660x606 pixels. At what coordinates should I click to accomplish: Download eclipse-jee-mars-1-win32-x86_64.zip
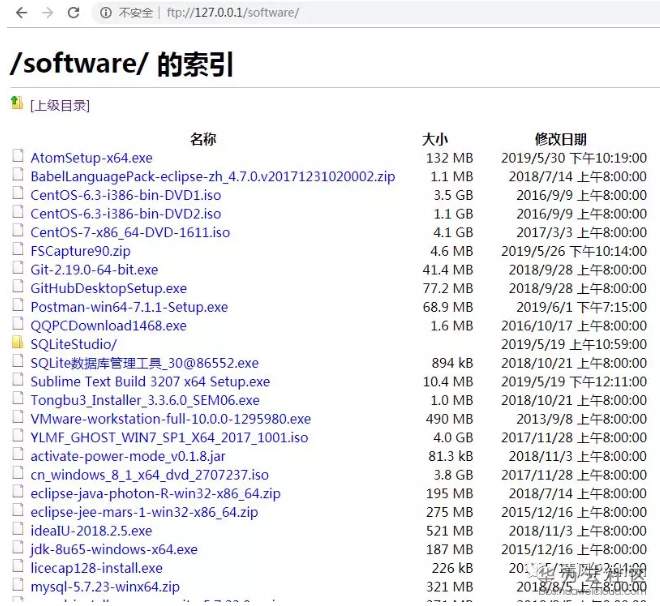pyautogui.click(x=144, y=512)
